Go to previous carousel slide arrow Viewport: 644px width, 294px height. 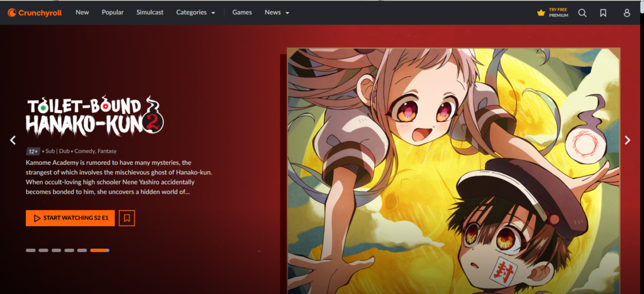click(13, 140)
